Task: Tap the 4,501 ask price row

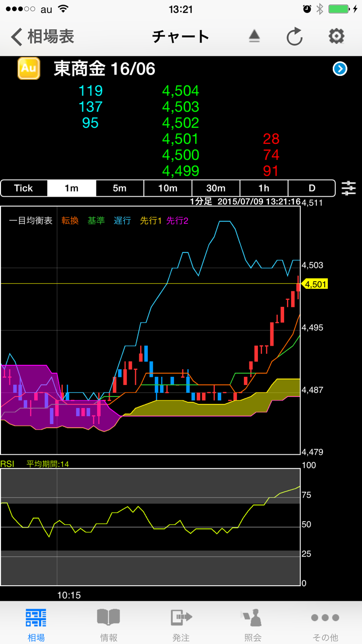Action: click(181, 139)
